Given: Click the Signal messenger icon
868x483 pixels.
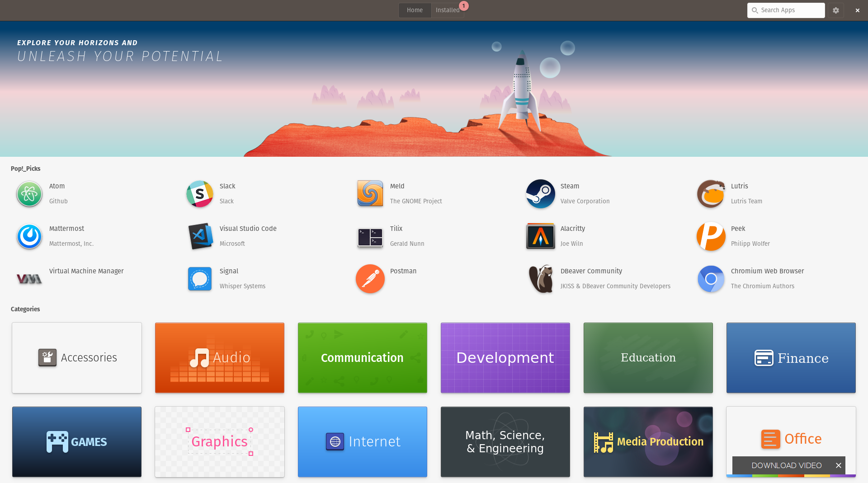Looking at the screenshot, I should 199,279.
